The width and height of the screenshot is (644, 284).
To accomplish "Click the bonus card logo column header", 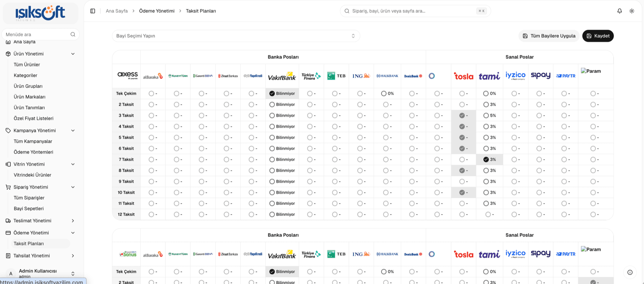I will tap(128, 254).
